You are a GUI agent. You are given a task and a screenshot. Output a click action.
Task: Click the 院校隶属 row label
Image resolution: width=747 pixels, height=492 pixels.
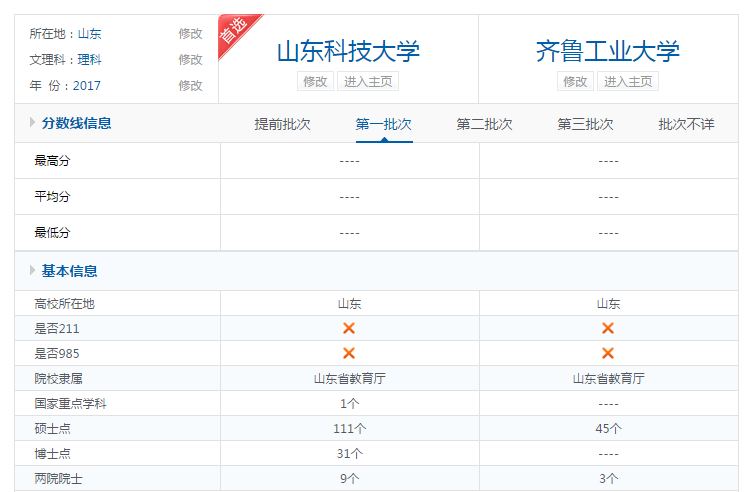pos(59,379)
